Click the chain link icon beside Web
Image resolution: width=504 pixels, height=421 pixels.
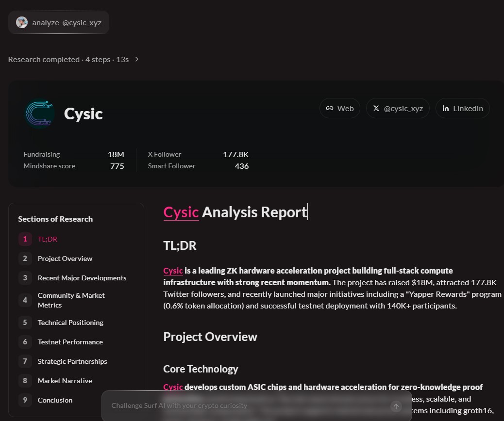coord(330,108)
